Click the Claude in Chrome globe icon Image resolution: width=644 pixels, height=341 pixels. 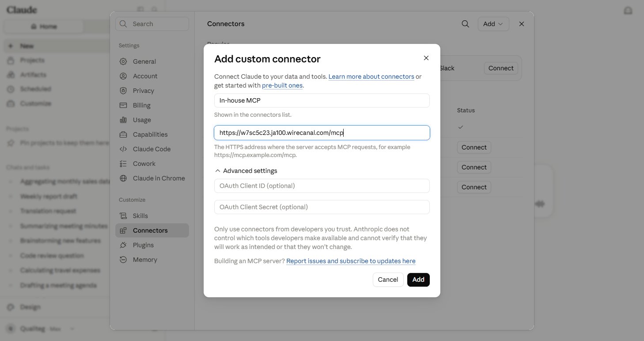124,178
